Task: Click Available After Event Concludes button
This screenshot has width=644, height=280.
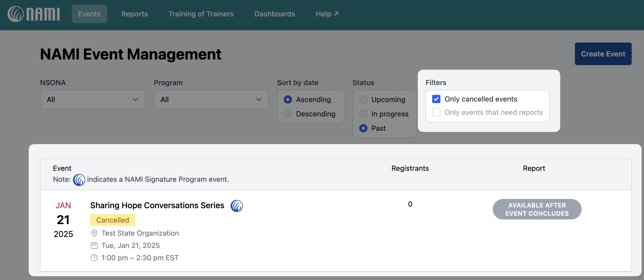Action: (537, 209)
